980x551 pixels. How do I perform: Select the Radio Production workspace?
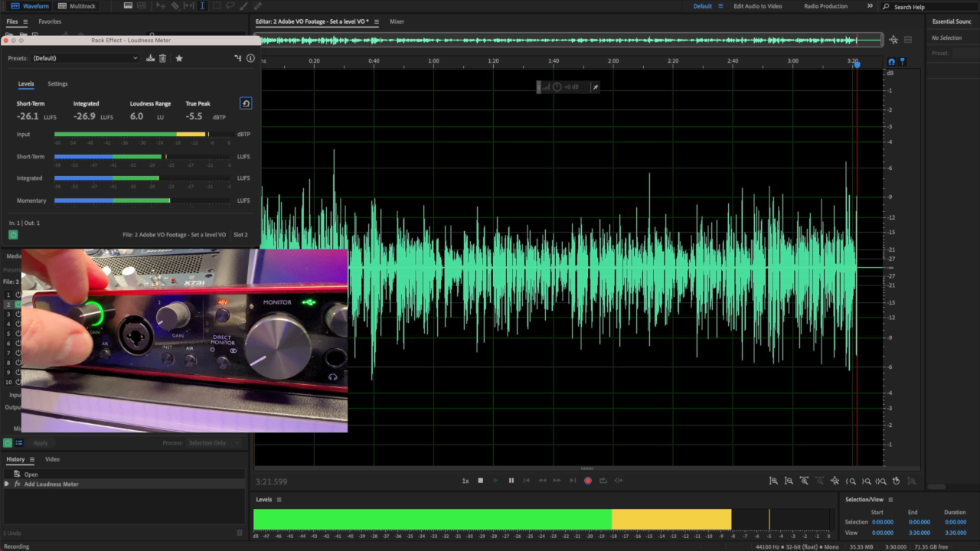[825, 6]
